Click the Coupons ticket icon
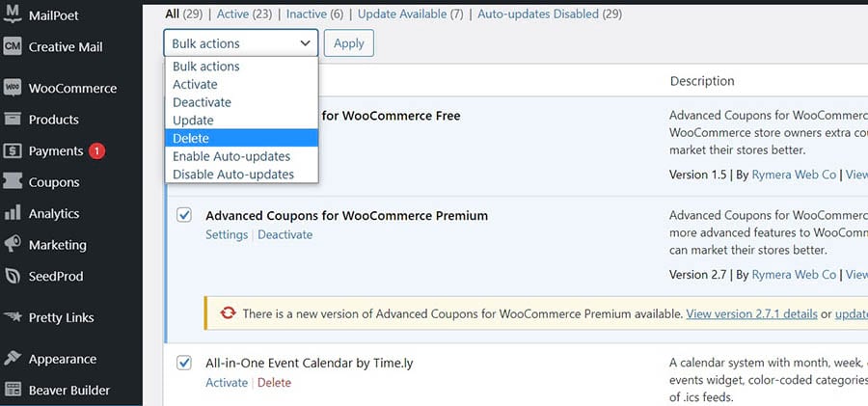The width and height of the screenshot is (868, 406). tap(13, 182)
